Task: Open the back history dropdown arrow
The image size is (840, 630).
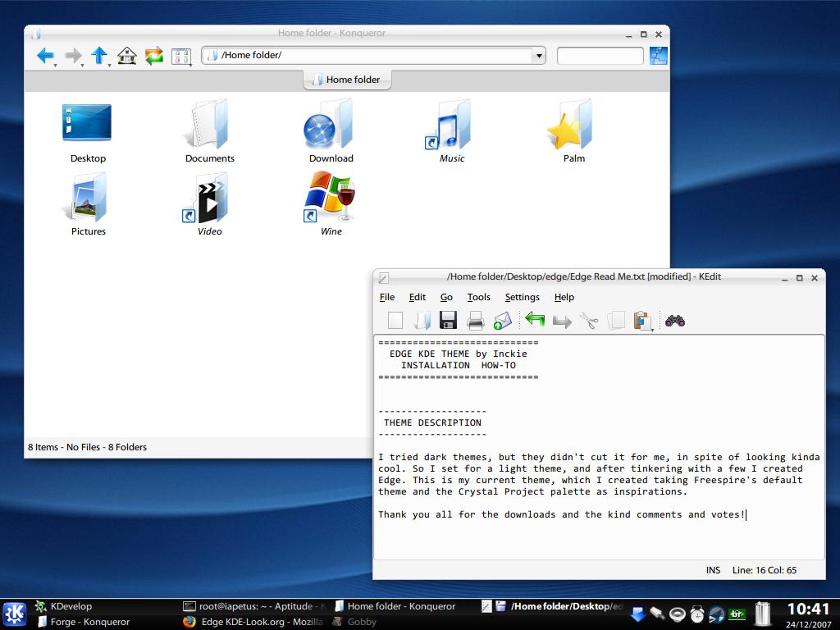Action: (55, 66)
